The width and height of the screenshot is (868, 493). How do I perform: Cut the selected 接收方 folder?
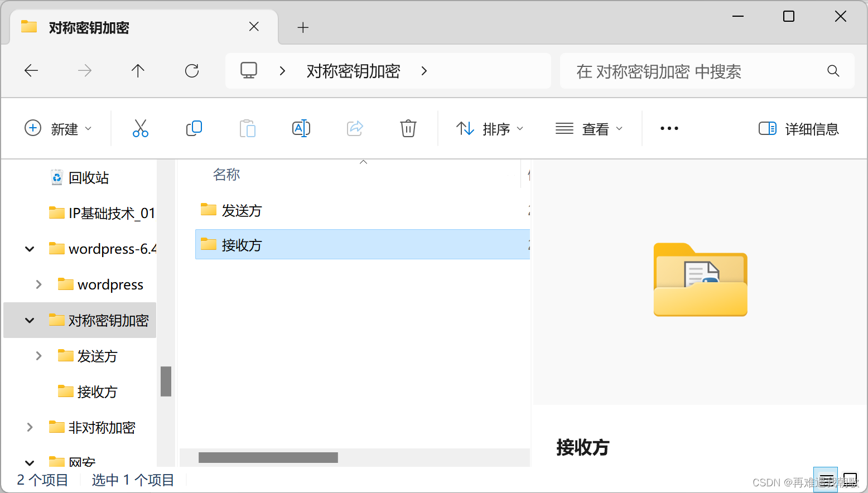(140, 128)
